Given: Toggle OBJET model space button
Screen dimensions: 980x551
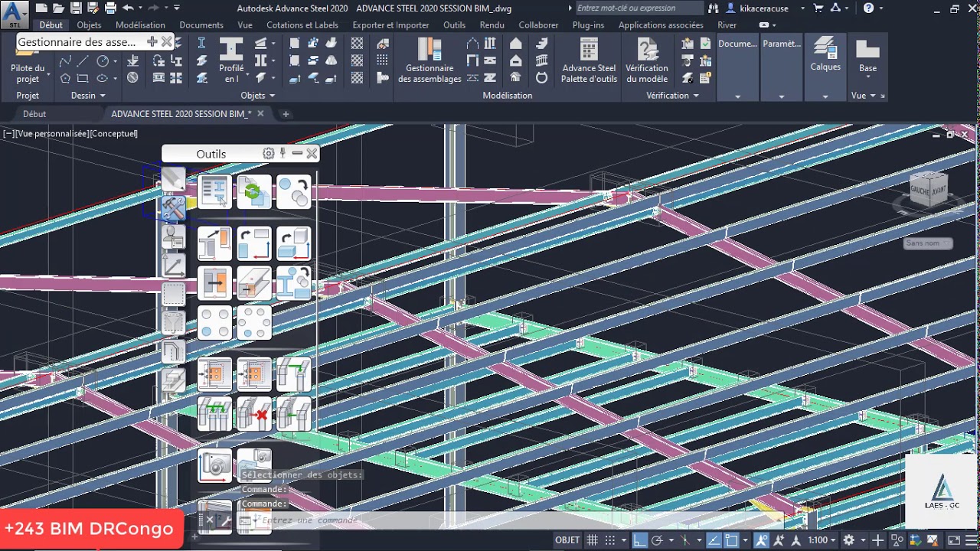Looking at the screenshot, I should [x=567, y=540].
